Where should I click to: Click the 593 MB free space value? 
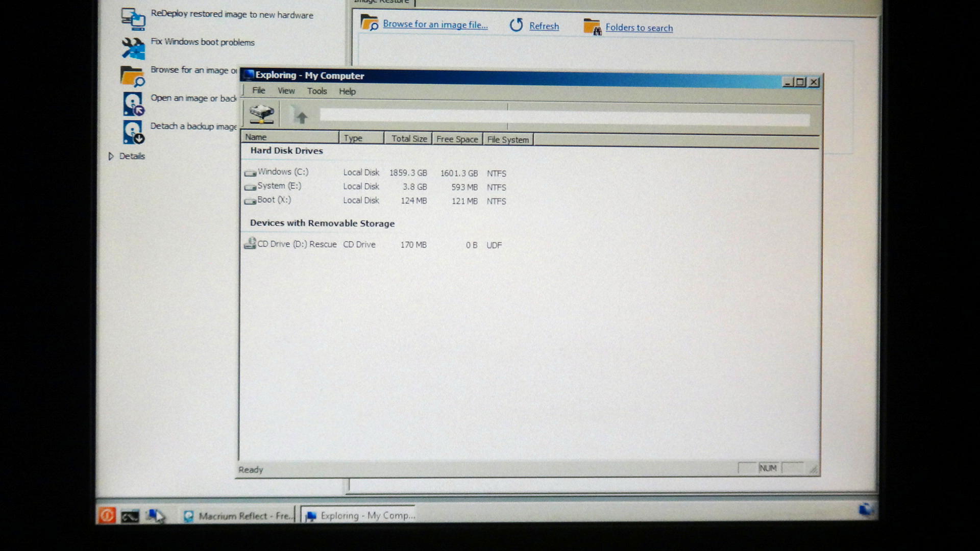click(464, 187)
